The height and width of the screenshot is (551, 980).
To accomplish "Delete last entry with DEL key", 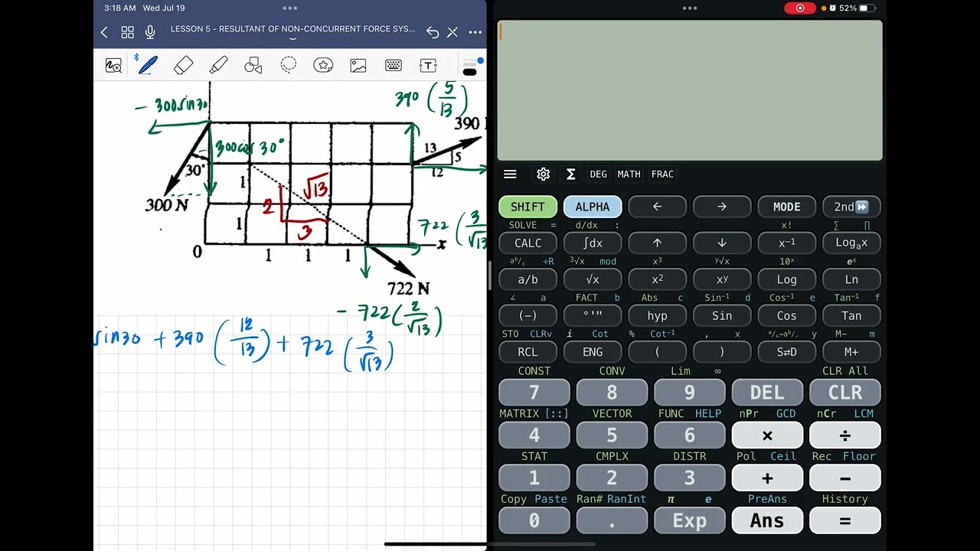I will point(767,393).
